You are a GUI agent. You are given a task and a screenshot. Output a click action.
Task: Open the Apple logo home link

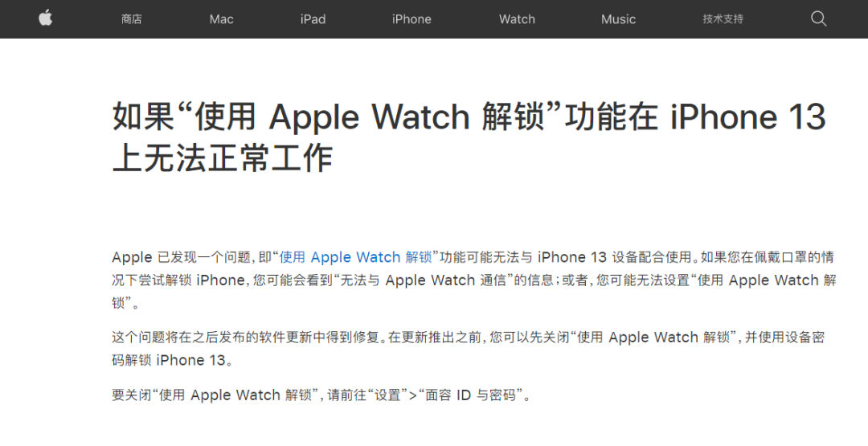(45, 18)
